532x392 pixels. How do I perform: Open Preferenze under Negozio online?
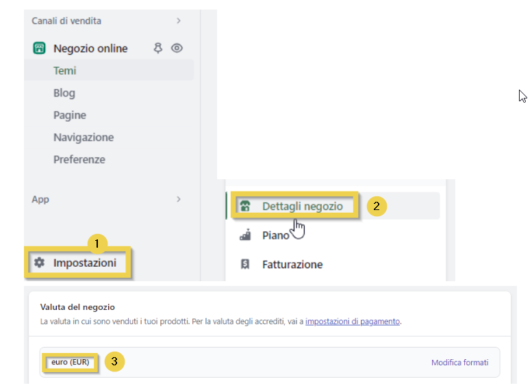(79, 159)
